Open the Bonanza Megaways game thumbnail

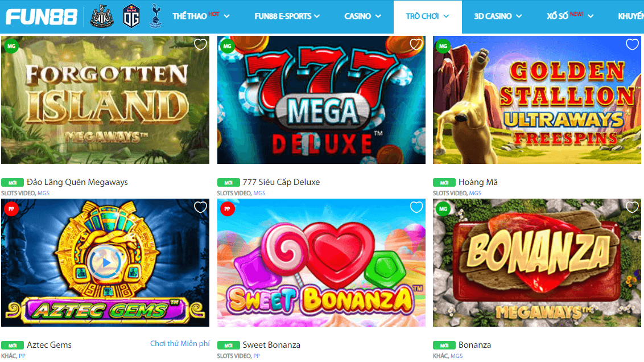[537, 263]
